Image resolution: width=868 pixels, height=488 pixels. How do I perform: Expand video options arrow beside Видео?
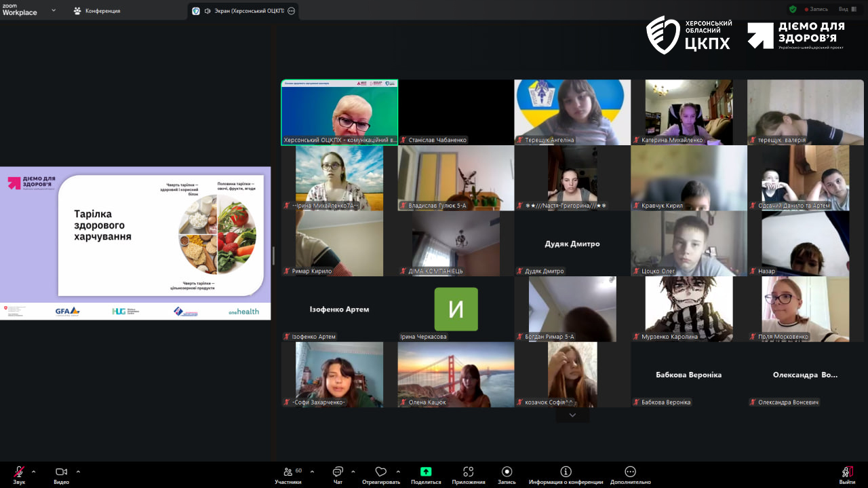tap(78, 471)
